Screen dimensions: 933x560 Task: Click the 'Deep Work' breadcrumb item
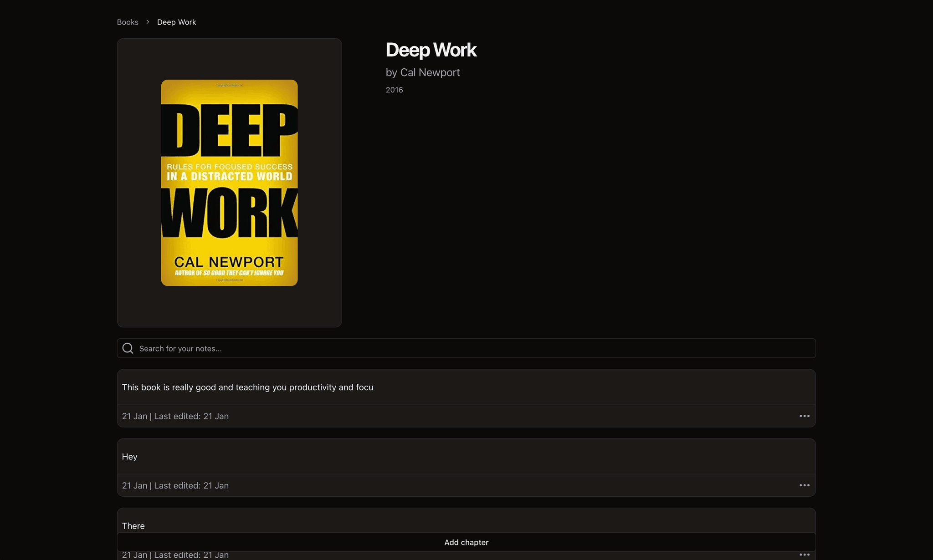[176, 22]
